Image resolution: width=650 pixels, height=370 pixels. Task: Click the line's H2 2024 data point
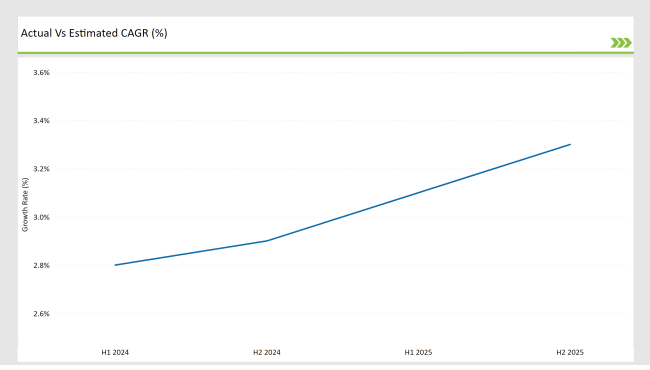coord(267,241)
